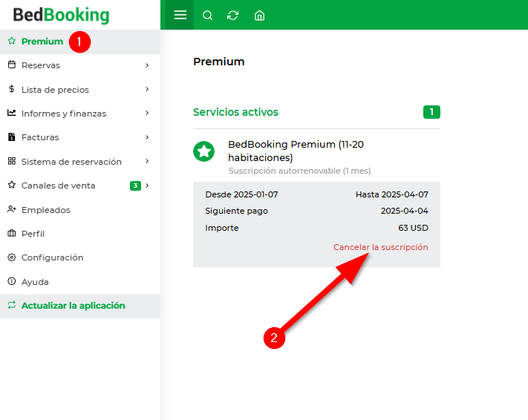Select Lista de precios in sidebar
The height and width of the screenshot is (420, 528).
(80, 90)
